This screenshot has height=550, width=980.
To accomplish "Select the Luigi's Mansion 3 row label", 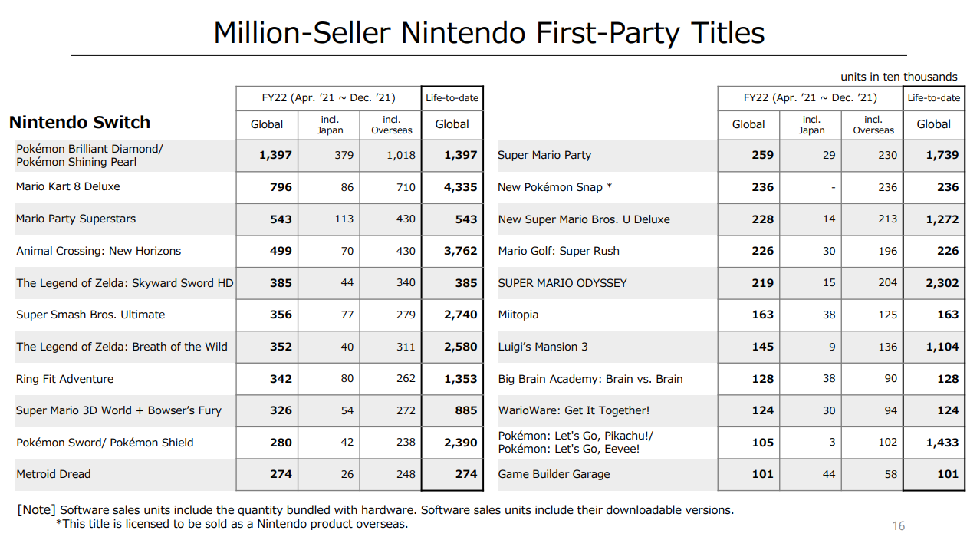I will [543, 347].
